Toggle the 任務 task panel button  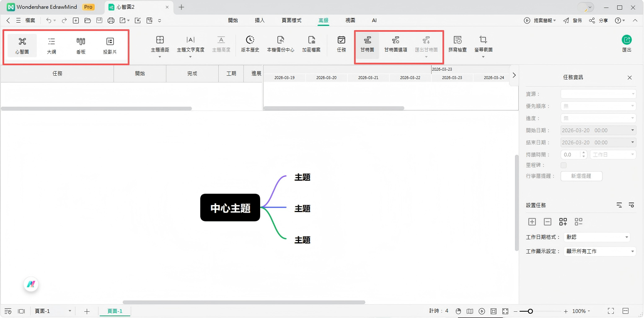pyautogui.click(x=341, y=44)
